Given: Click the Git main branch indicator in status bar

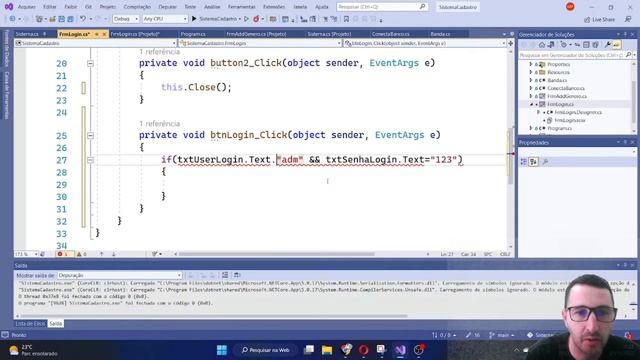Looking at the screenshot, I should [x=502, y=335].
